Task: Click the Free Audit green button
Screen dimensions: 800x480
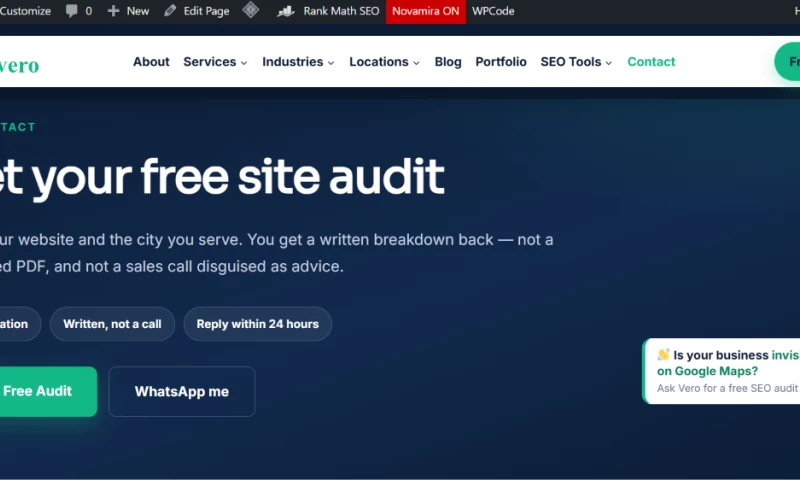Action: [x=48, y=391]
